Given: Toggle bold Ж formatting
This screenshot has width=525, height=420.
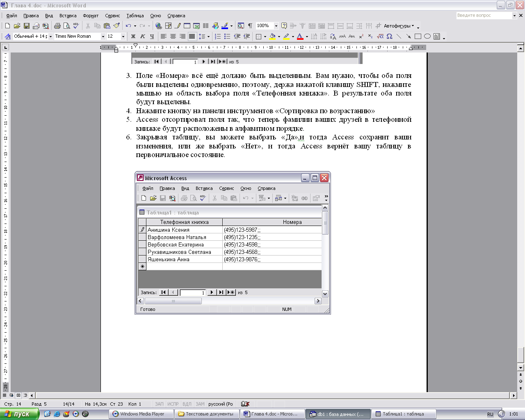Looking at the screenshot, I should point(133,37).
